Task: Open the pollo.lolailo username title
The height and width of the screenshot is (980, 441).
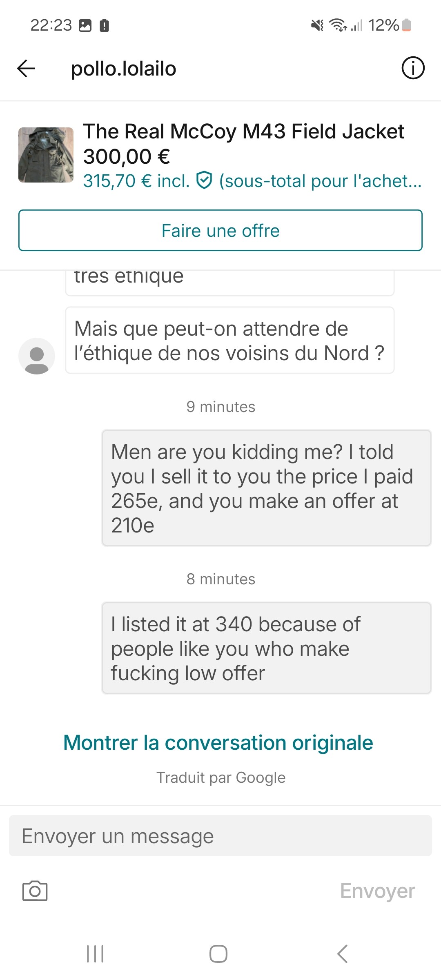Action: (123, 69)
